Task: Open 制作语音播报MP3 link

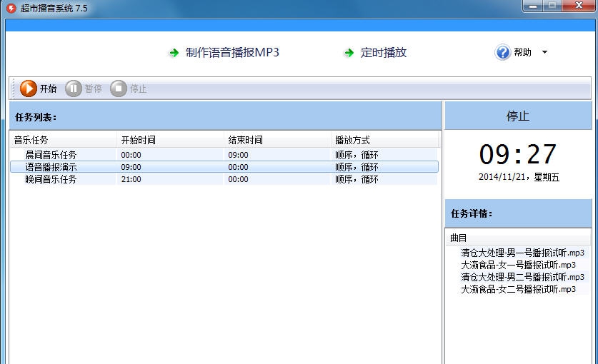Action: tap(232, 53)
